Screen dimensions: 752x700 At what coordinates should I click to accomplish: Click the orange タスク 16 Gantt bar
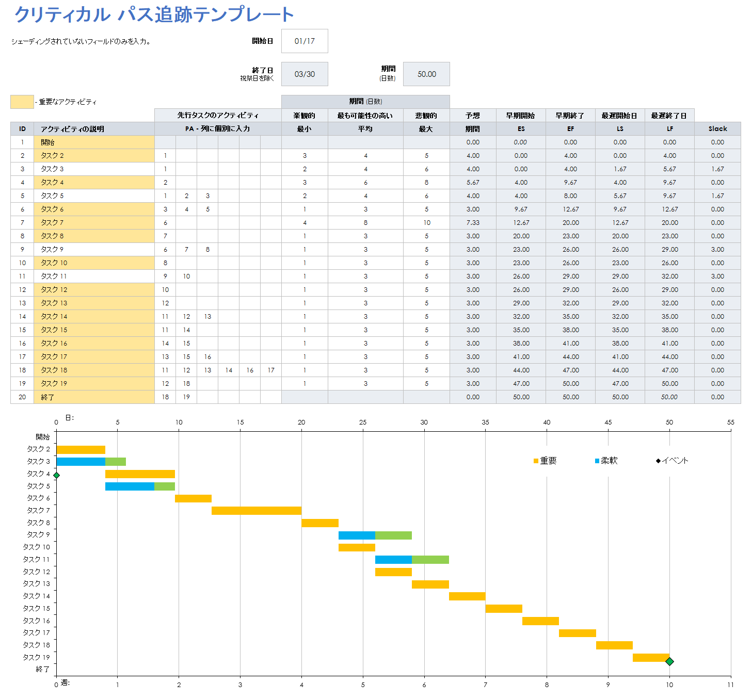click(x=540, y=621)
